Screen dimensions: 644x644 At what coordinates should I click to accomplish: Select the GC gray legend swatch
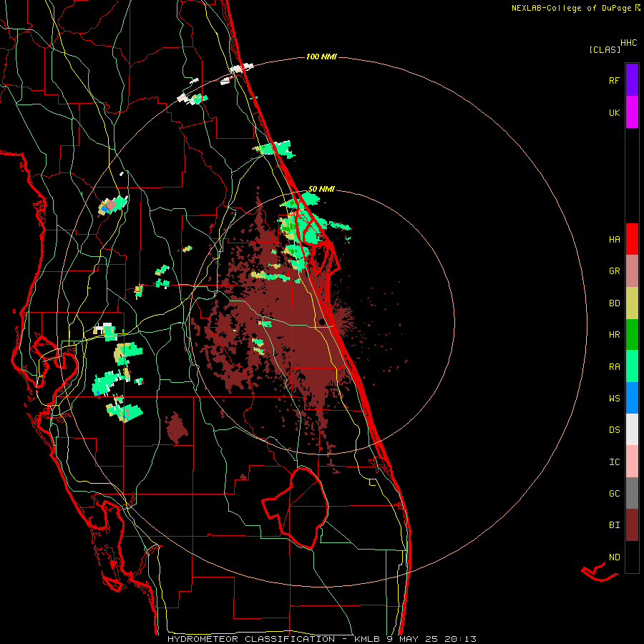click(x=632, y=493)
